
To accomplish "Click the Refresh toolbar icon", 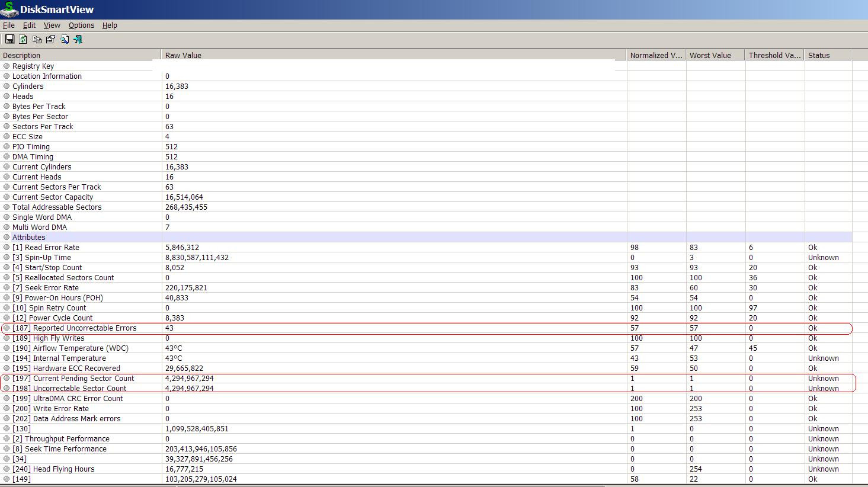I will [x=23, y=39].
